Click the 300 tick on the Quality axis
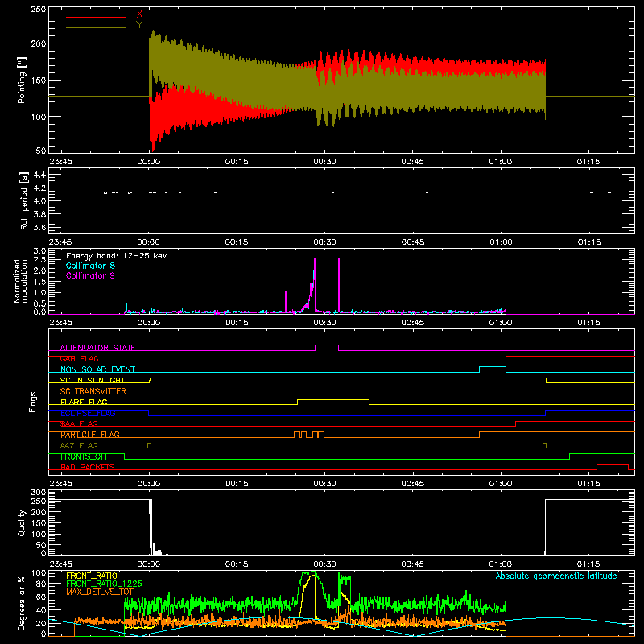Viewport: 644px width, 644px height. pyautogui.click(x=39, y=493)
